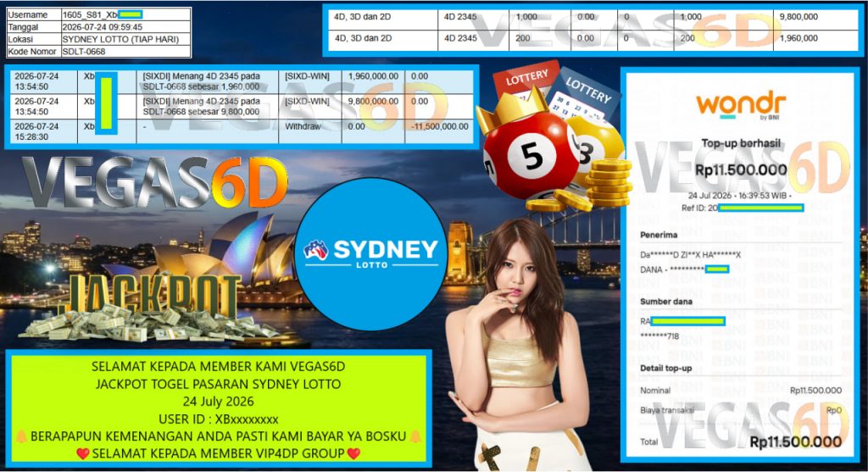Click the Nominal value Rp11.500.000
The image size is (868, 472).
815,390
